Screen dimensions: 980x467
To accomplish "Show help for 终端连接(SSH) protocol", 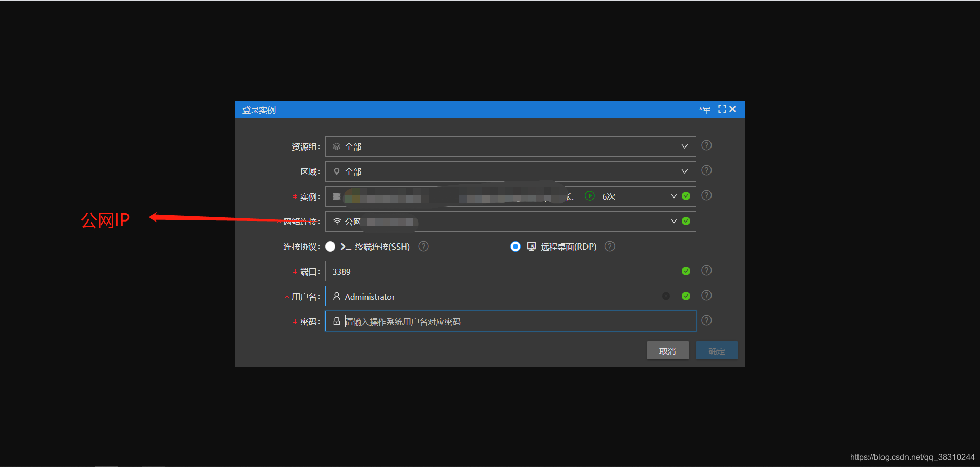I will point(423,247).
